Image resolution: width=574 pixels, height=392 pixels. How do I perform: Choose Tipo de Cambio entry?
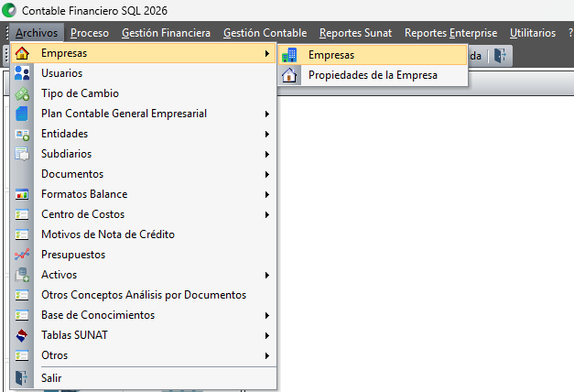[144, 93]
